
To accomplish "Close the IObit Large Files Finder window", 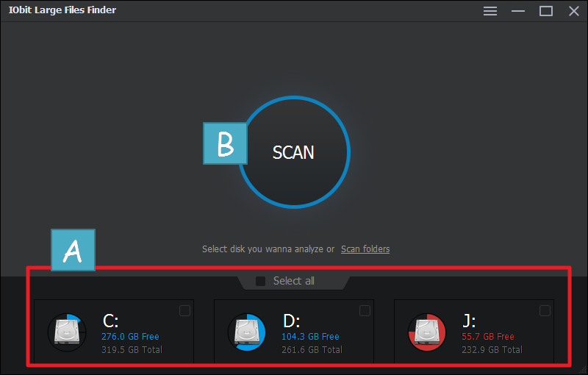I will [x=573, y=10].
